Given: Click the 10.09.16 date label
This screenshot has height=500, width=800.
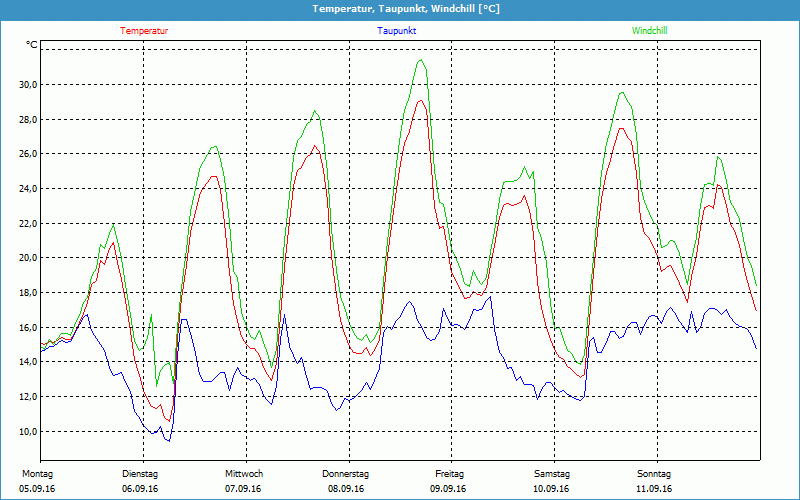Looking at the screenshot, I should (551, 489).
